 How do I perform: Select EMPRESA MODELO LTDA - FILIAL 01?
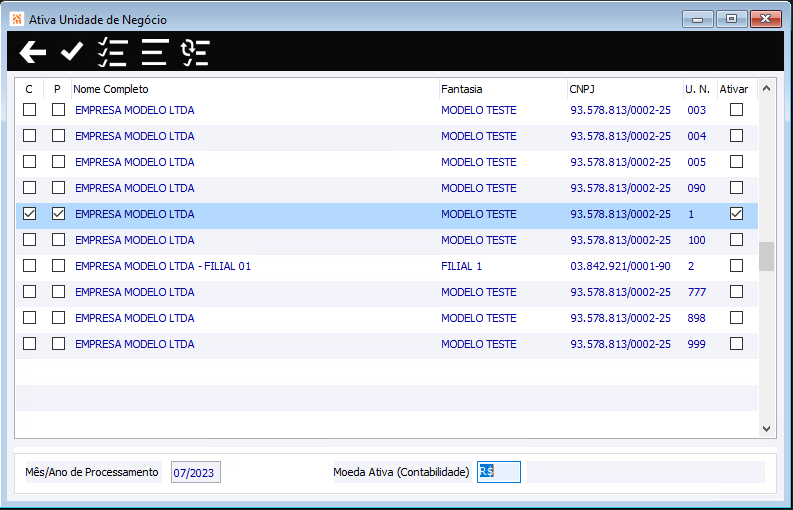[x=163, y=266]
